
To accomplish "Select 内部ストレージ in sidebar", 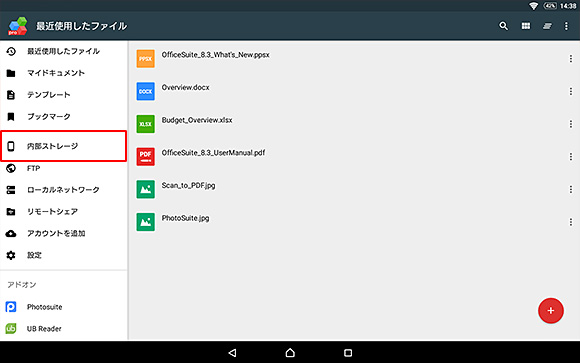I will point(64,146).
